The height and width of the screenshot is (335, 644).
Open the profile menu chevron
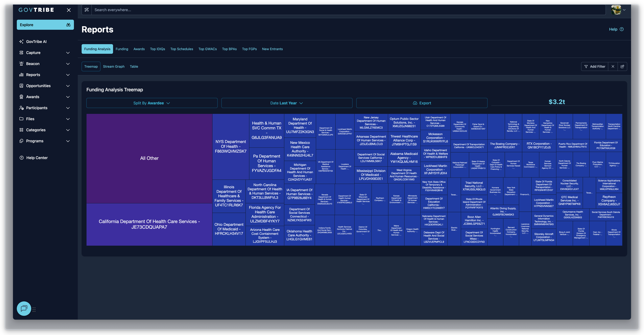tap(624, 10)
